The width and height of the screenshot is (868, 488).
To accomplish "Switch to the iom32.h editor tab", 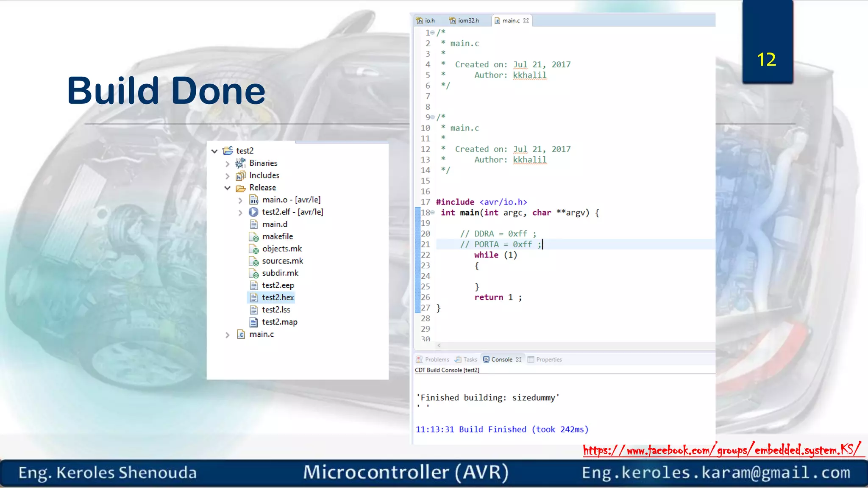I will (x=464, y=20).
